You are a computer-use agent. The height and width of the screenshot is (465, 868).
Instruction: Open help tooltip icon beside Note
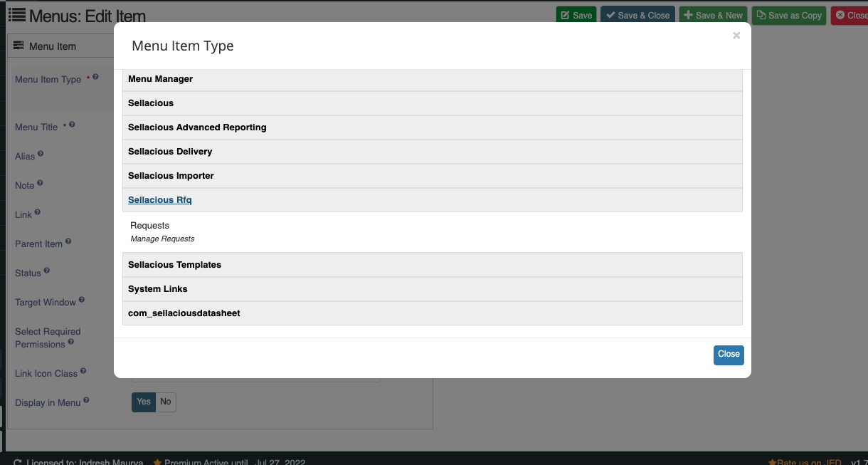point(40,183)
